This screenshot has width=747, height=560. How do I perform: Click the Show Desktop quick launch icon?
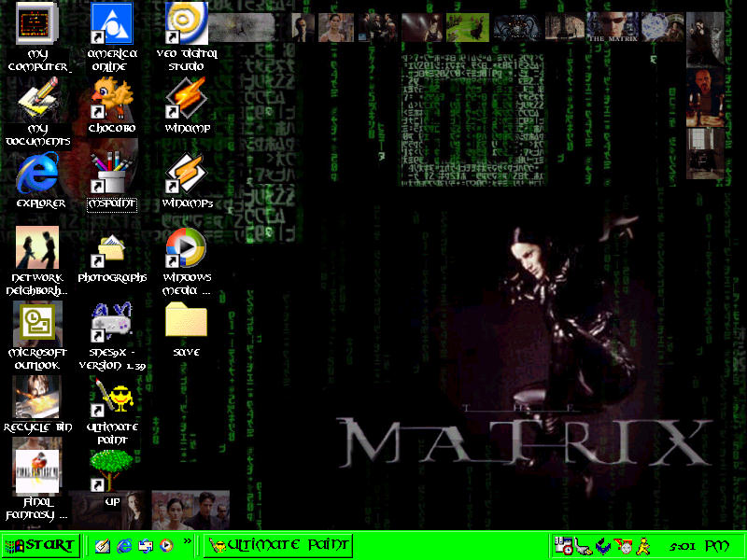(103, 546)
